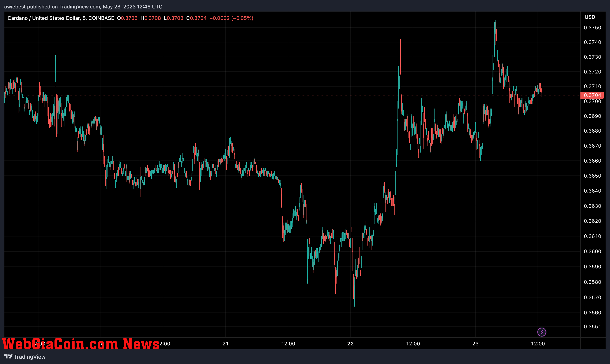Viewport: 610px width, 364px height.
Task: Click the 0.3710 price axis label
Action: click(x=592, y=86)
